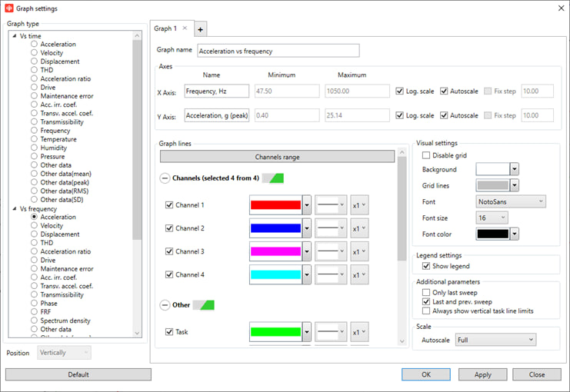Click the magenta Channel 3 color swatch
Screen dimensions: 570x392
pyautogui.click(x=275, y=251)
